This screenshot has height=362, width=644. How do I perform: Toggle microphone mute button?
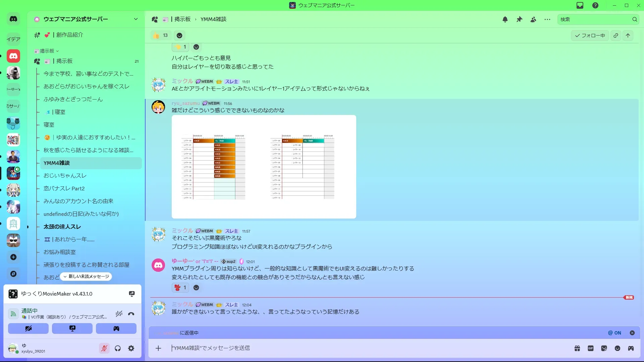(104, 348)
